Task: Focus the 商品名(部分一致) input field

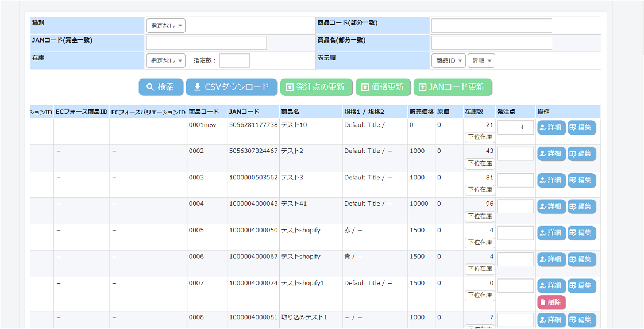Action: click(x=491, y=43)
